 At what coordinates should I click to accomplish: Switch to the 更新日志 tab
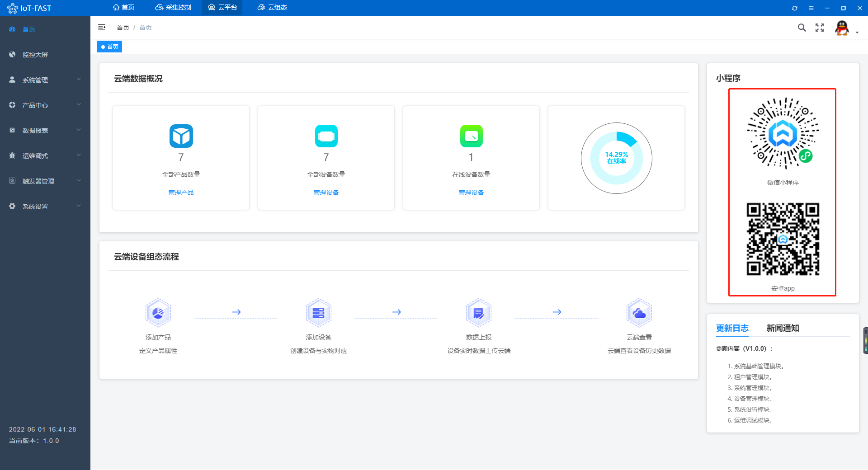click(x=732, y=328)
